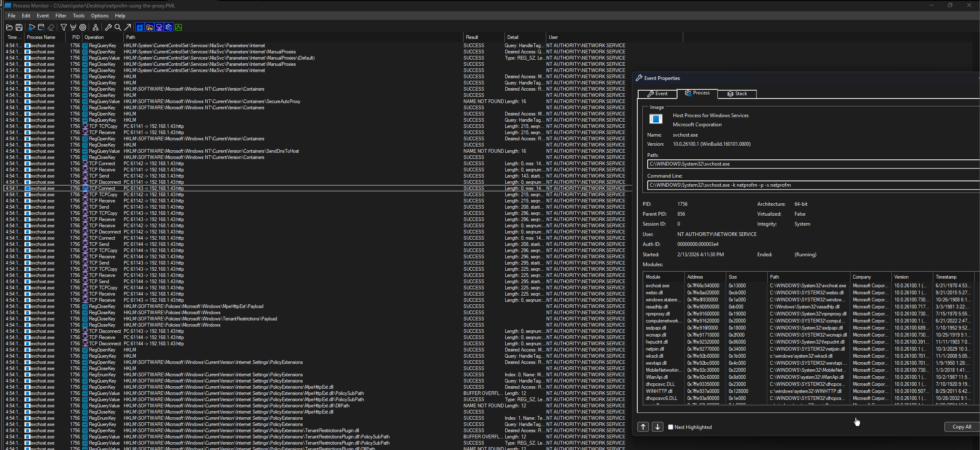The height and width of the screenshot is (450, 980).
Task: Enable the Next Highlighted checkbox
Action: [x=670, y=427]
